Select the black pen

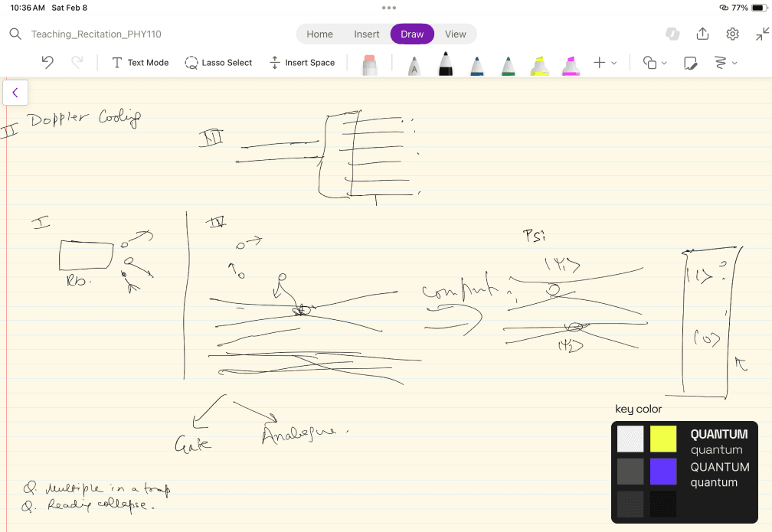446,64
